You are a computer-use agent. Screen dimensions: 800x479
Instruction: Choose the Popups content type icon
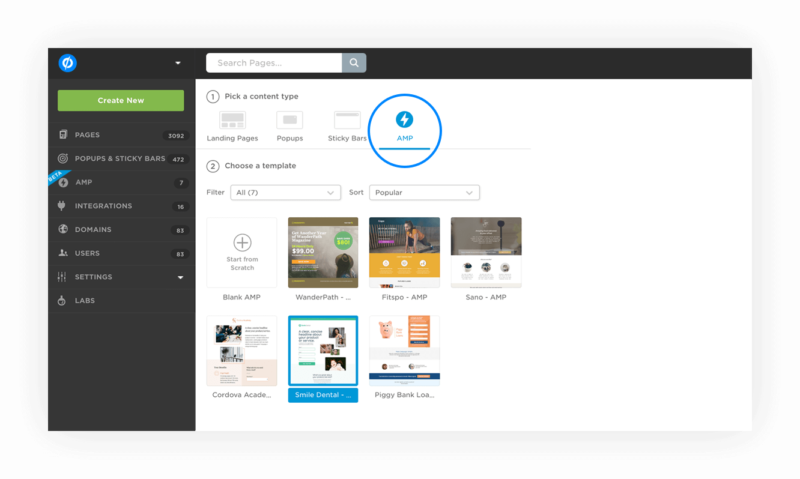coord(289,120)
